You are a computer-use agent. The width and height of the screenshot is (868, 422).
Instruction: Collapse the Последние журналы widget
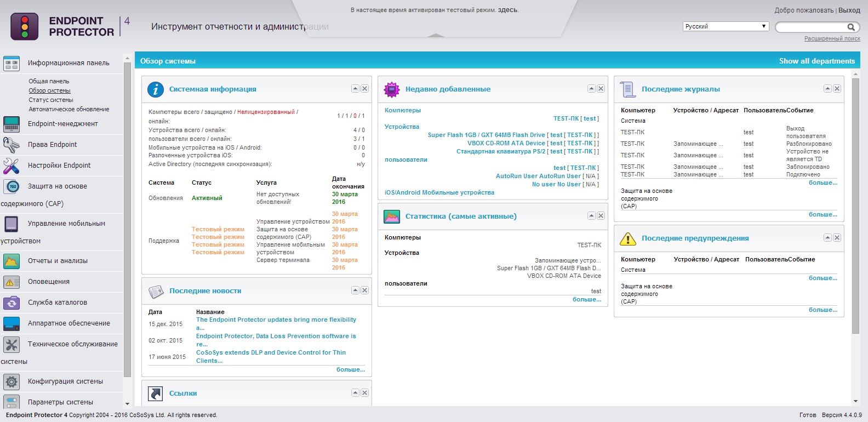[x=827, y=89]
